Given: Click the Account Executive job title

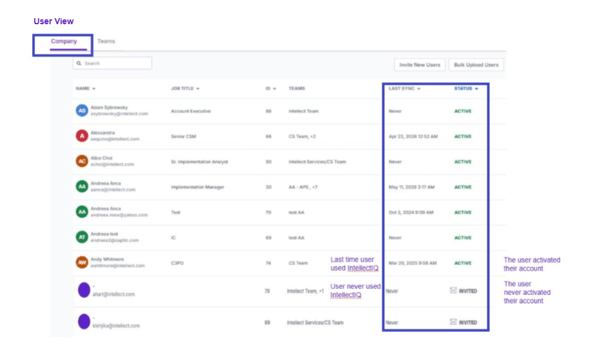Looking at the screenshot, I should click(191, 111).
